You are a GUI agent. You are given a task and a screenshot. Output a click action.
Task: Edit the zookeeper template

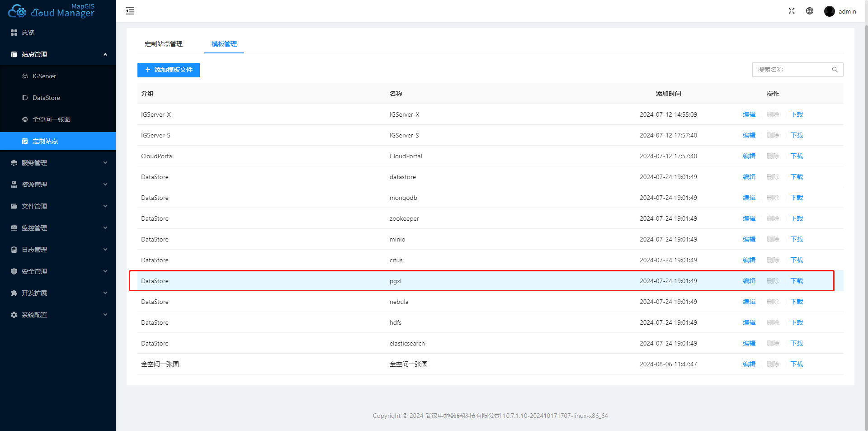point(749,218)
